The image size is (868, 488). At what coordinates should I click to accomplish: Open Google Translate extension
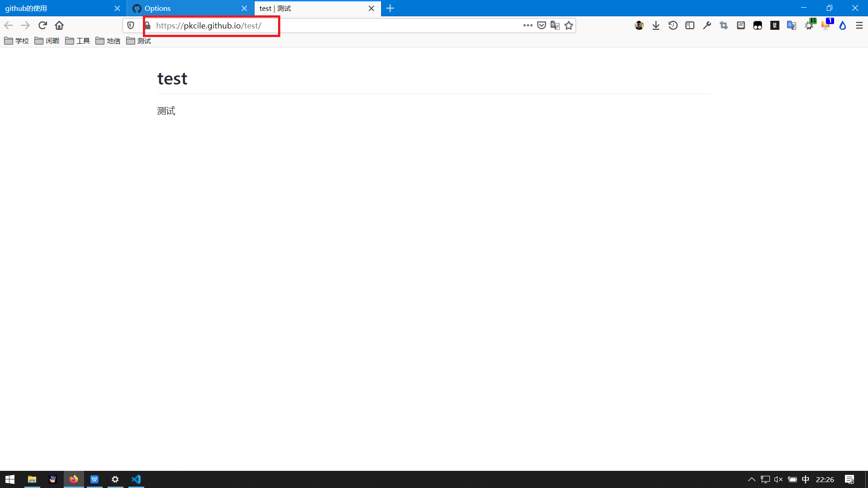pos(792,25)
